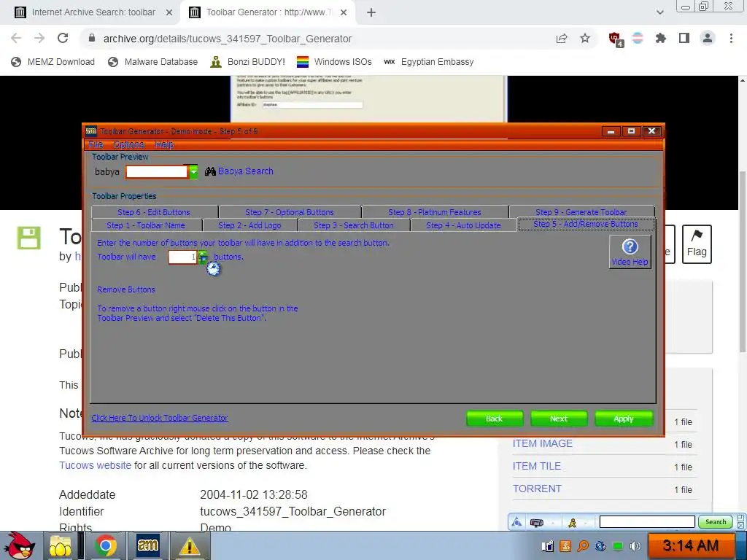Click the green Apply button

tap(624, 419)
